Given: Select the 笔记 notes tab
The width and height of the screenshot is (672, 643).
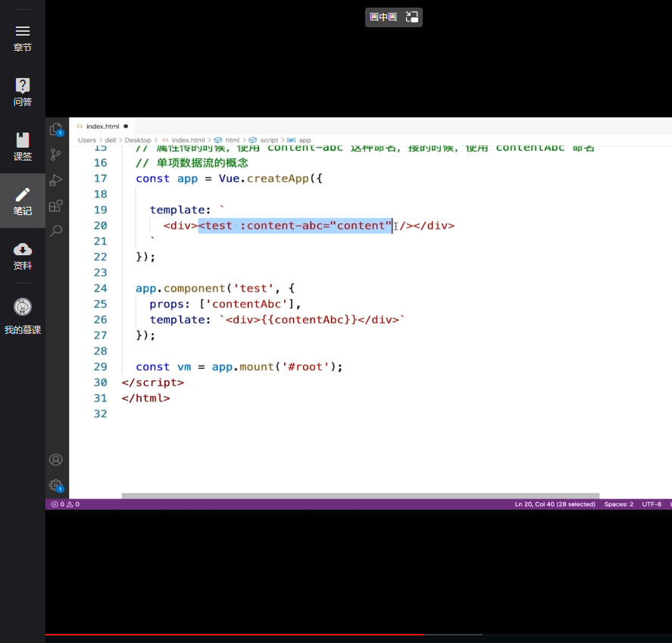Looking at the screenshot, I should (x=23, y=201).
